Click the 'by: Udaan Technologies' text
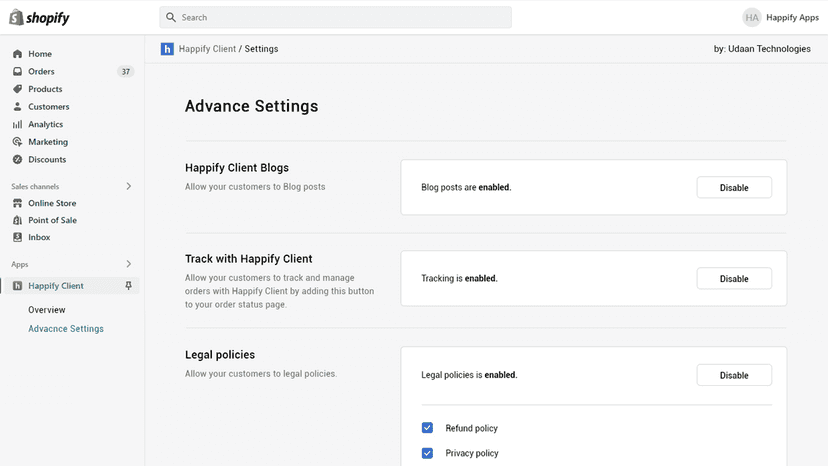This screenshot has width=828, height=466. click(762, 49)
